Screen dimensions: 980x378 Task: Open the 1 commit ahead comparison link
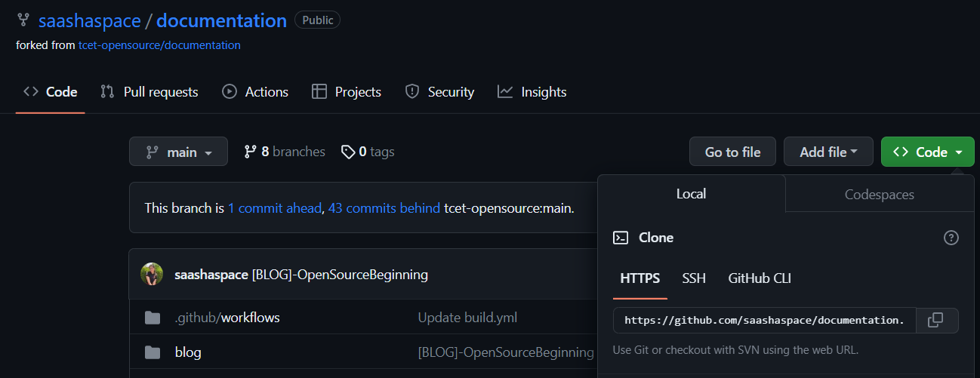click(x=275, y=207)
